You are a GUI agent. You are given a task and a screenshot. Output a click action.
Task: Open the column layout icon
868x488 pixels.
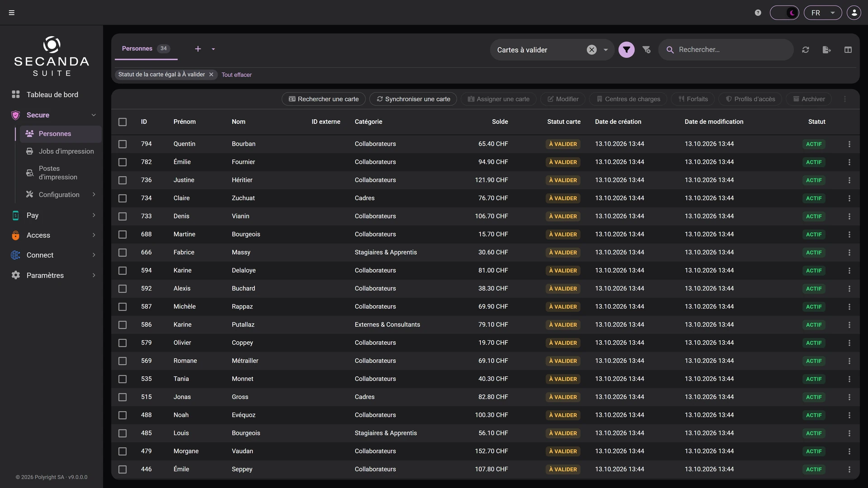(x=848, y=50)
